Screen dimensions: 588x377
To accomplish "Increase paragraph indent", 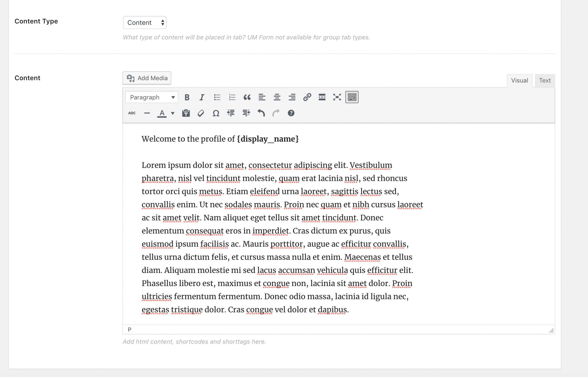I will (x=246, y=113).
